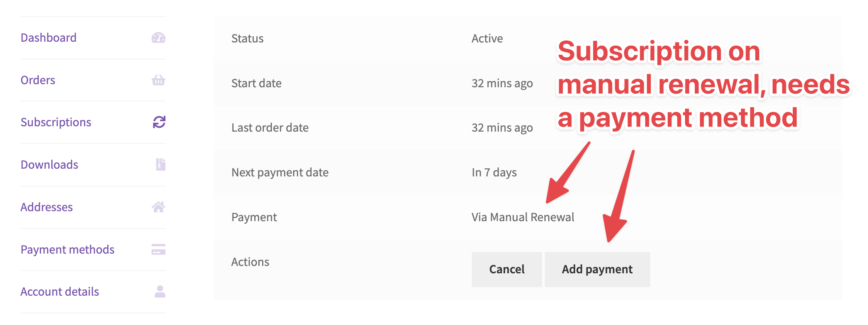This screenshot has height=325, width=868.
Task: Click the Dashboard speedometer icon
Action: point(158,38)
